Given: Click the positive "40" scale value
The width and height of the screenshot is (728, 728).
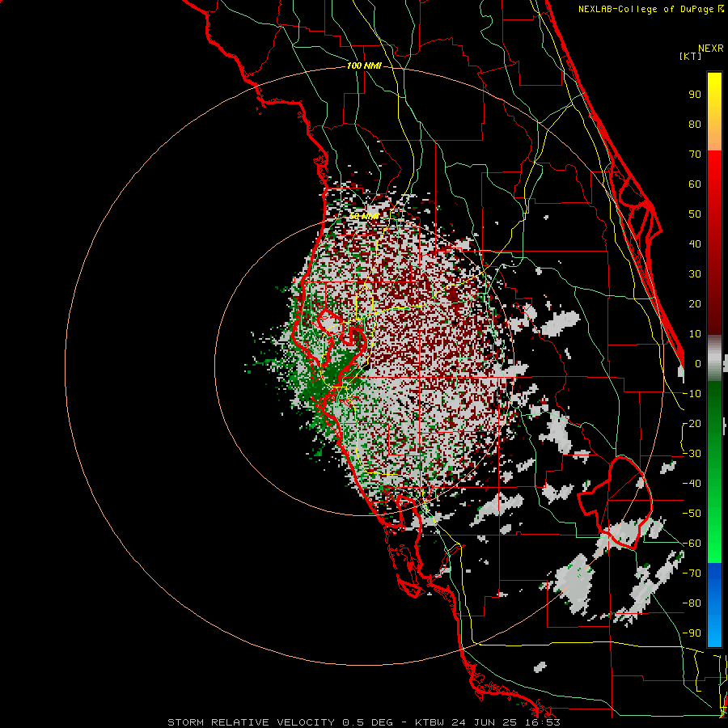Looking at the screenshot, I should pyautogui.click(x=695, y=244).
